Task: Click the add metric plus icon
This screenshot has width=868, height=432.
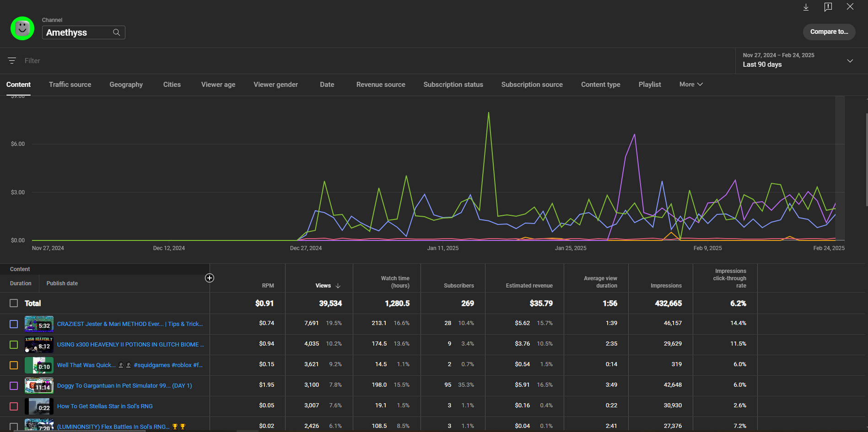Action: [x=210, y=278]
